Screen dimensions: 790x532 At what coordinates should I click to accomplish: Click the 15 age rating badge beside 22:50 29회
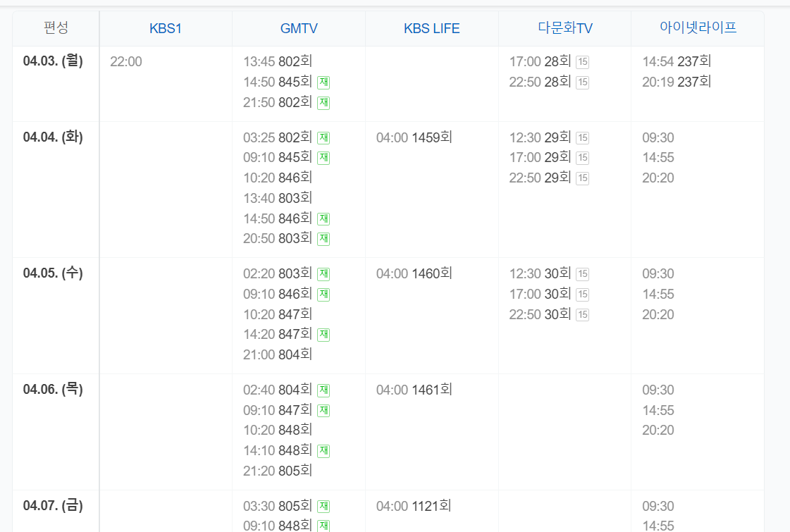click(x=582, y=178)
